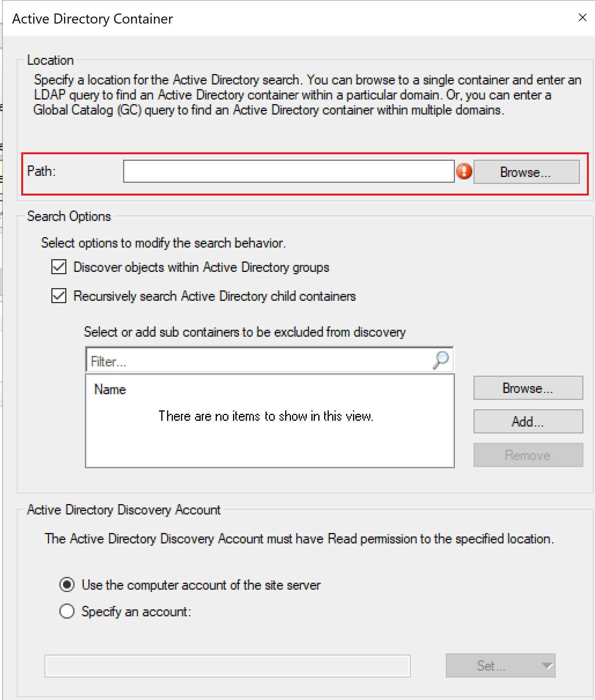Click Browse beside the excluded containers list

pos(528,388)
